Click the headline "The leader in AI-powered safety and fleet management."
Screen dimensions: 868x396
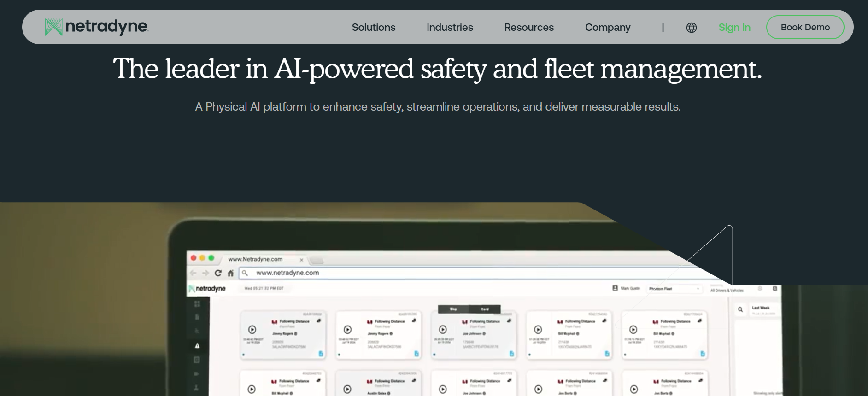438,69
